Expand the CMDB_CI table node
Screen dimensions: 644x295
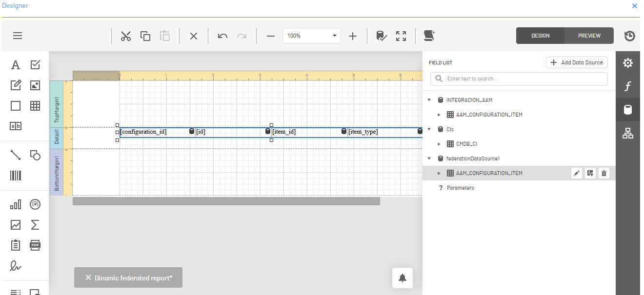pyautogui.click(x=439, y=144)
